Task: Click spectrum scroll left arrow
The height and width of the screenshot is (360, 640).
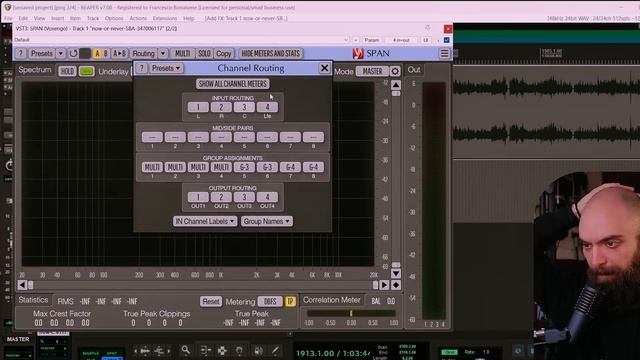Action: click(x=22, y=285)
